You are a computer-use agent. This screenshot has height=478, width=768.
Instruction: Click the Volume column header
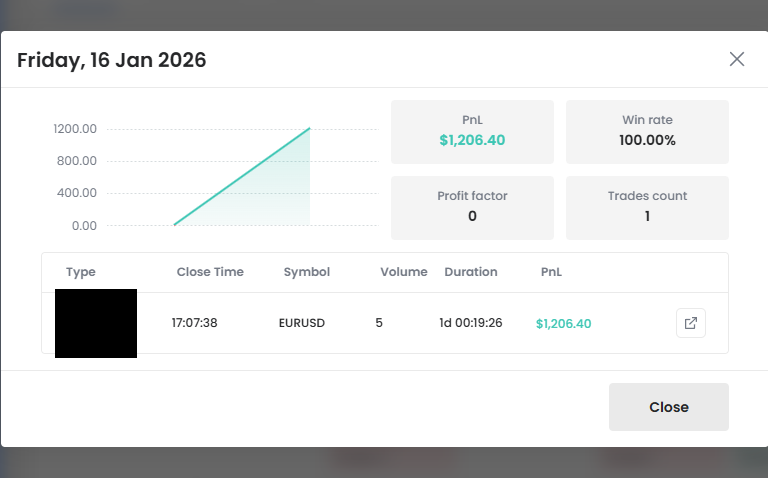click(403, 272)
